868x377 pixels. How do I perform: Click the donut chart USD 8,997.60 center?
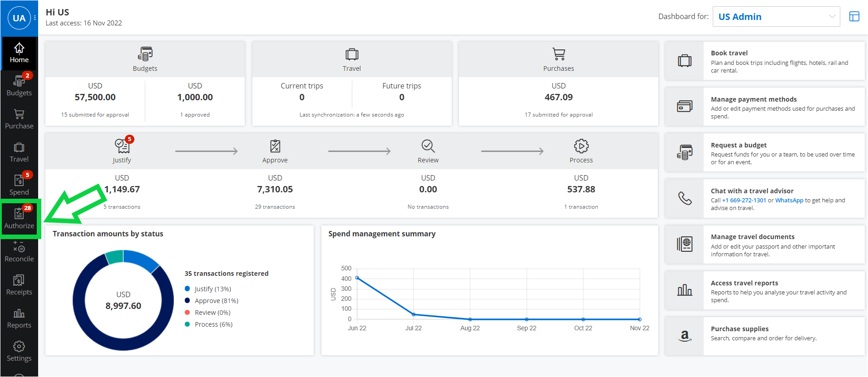[x=123, y=301]
